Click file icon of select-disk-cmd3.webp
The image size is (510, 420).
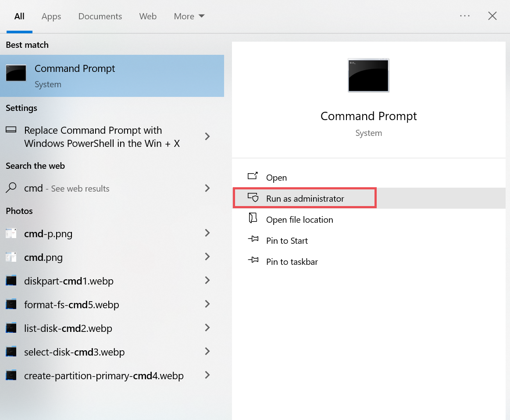tap(11, 352)
